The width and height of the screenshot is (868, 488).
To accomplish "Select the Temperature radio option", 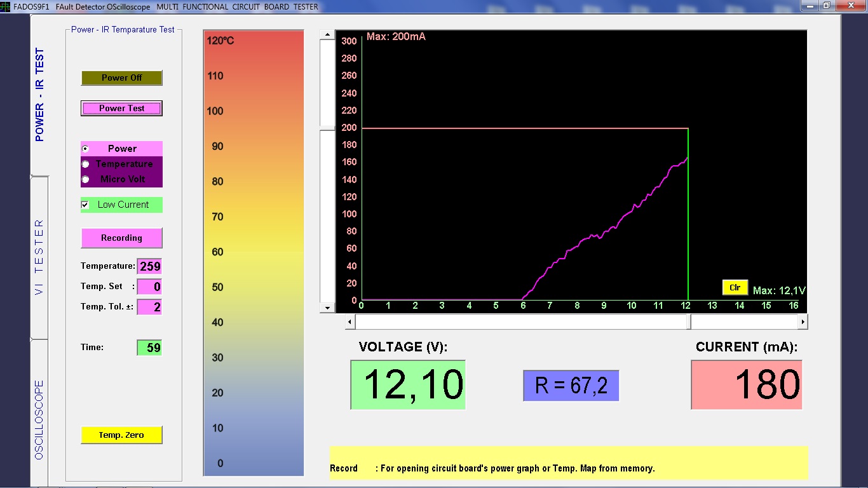I will coord(86,164).
